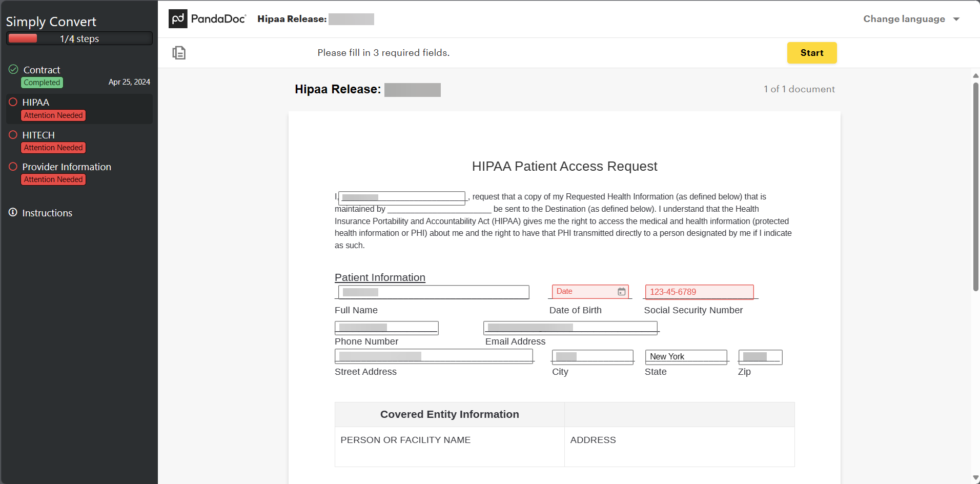The height and width of the screenshot is (484, 980).
Task: Click the green Contract completed checkmark icon
Action: [x=13, y=69]
